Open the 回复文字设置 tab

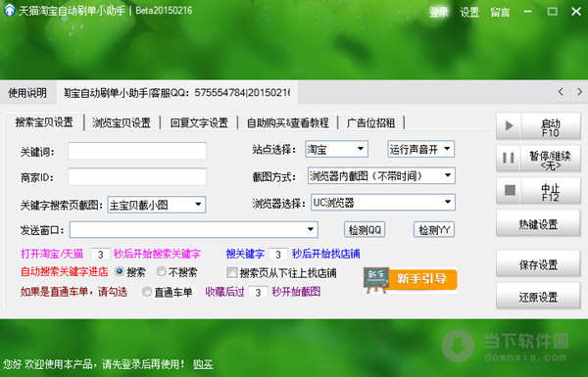(199, 122)
